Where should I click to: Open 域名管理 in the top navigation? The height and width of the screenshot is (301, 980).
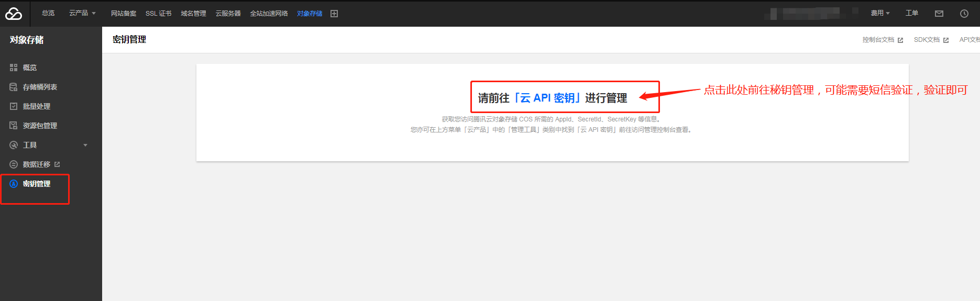click(193, 14)
